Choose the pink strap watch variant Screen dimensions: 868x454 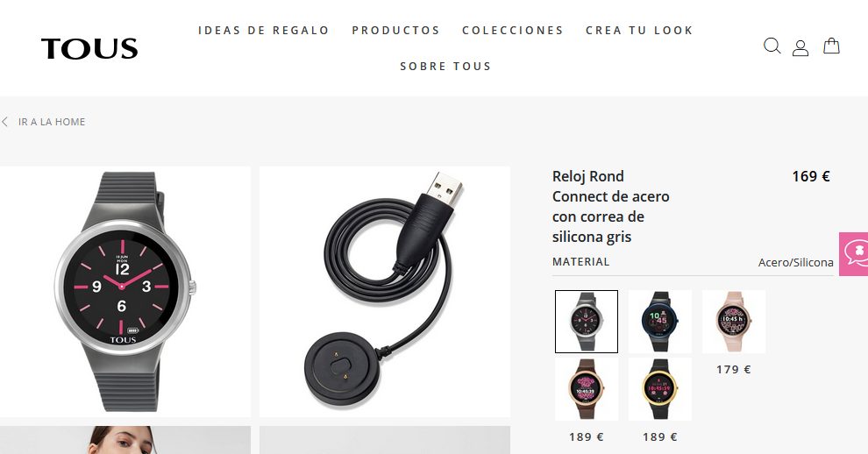coord(734,322)
